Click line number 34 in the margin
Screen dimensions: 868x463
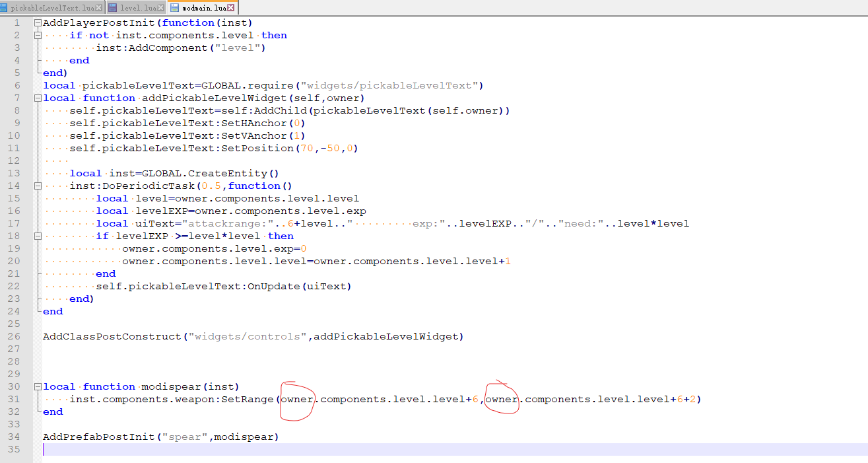coord(15,437)
